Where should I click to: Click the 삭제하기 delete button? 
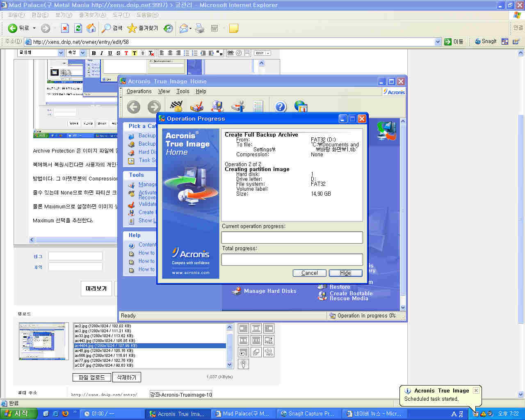click(126, 377)
